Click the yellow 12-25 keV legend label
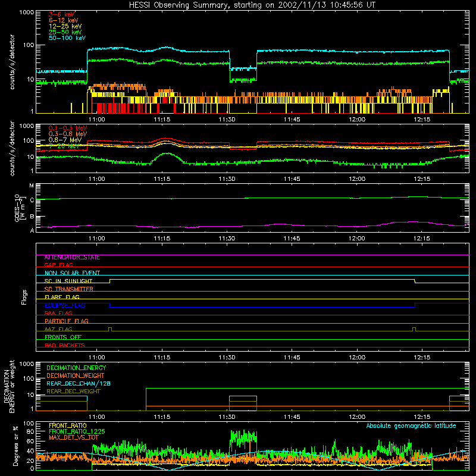Image resolution: width=476 pixels, height=476 pixels. point(65,26)
